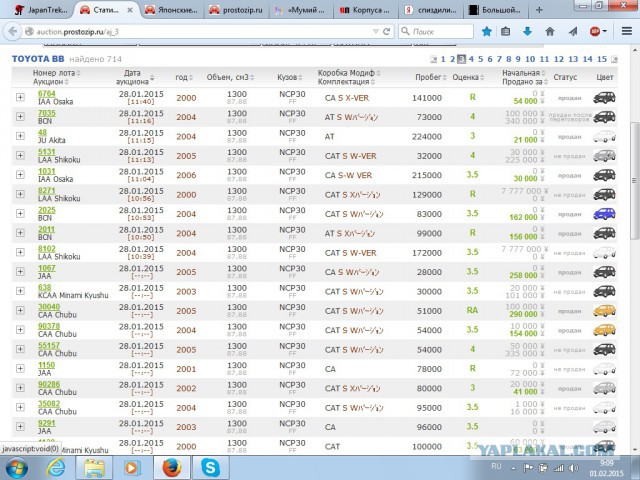The image size is (640, 480).
Task: Expand details for lot 7035
Action: (20, 117)
